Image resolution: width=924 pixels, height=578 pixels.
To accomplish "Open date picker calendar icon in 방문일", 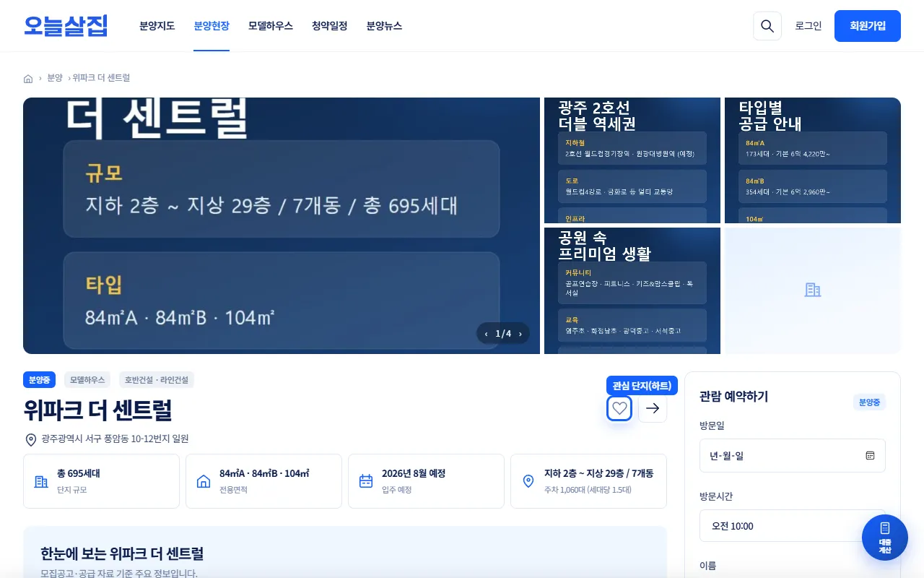I will click(x=870, y=456).
